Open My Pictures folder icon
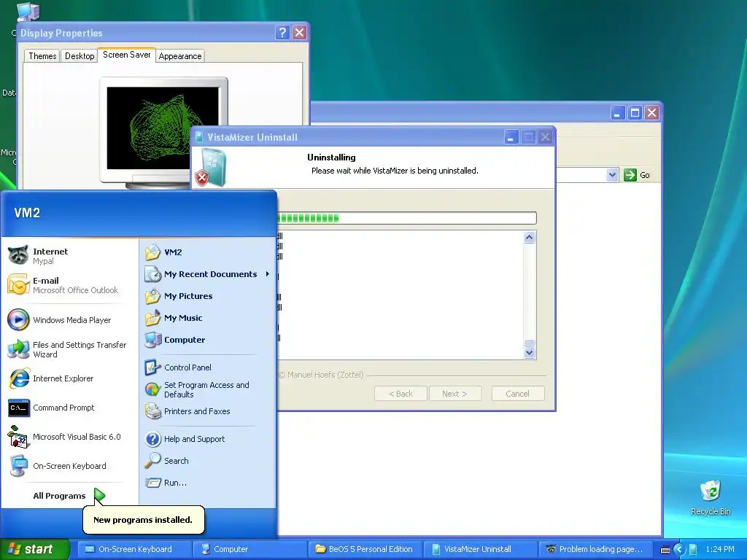This screenshot has width=747, height=560. [x=153, y=296]
